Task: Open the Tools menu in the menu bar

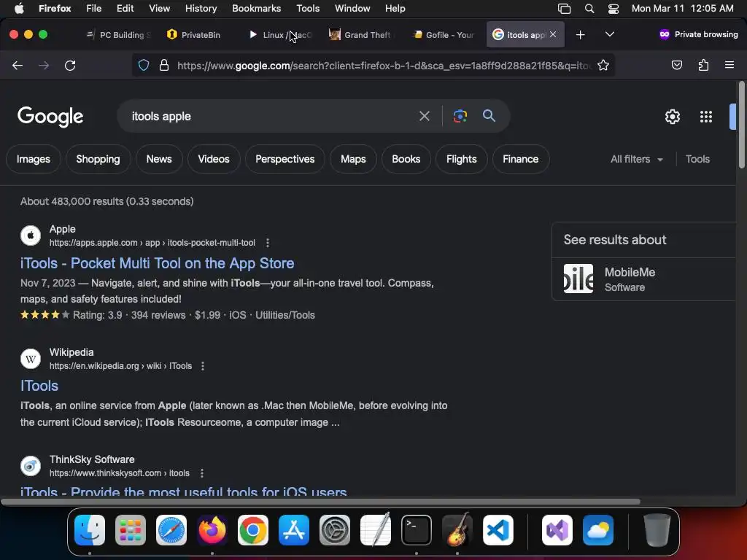Action: [308, 9]
